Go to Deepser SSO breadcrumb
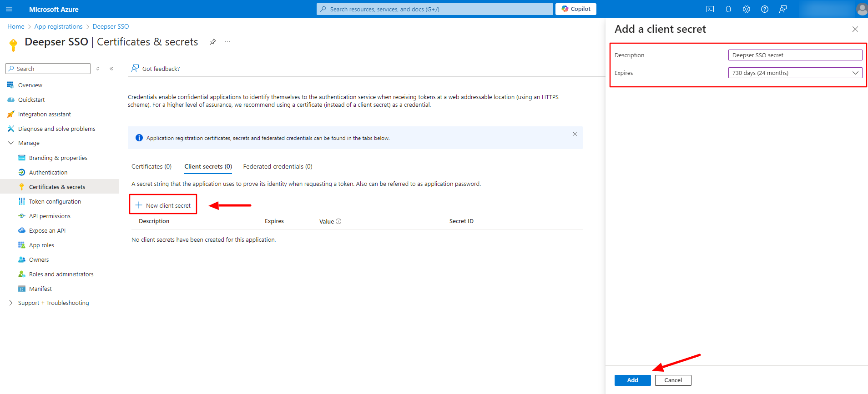Viewport: 868px width, 394px height. (x=111, y=26)
